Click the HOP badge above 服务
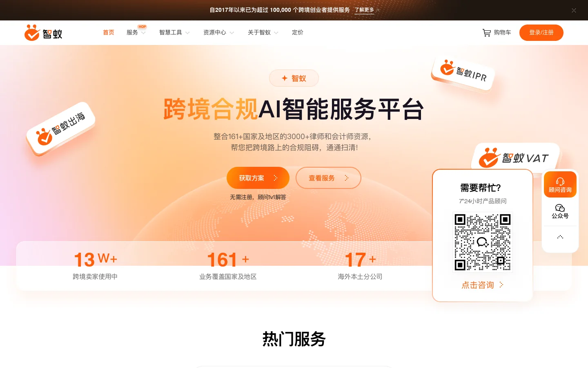Image resolution: width=588 pixels, height=368 pixels. [x=142, y=27]
